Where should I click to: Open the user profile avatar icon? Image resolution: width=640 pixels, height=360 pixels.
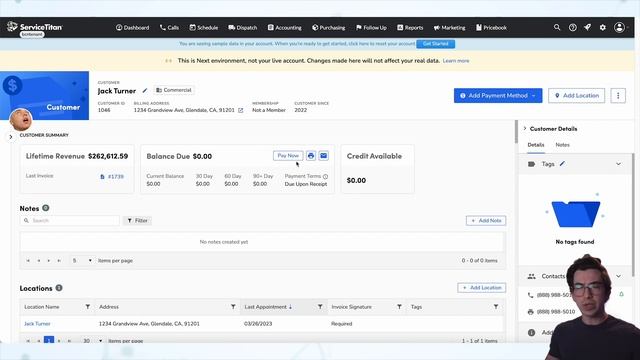pyautogui.click(x=619, y=27)
